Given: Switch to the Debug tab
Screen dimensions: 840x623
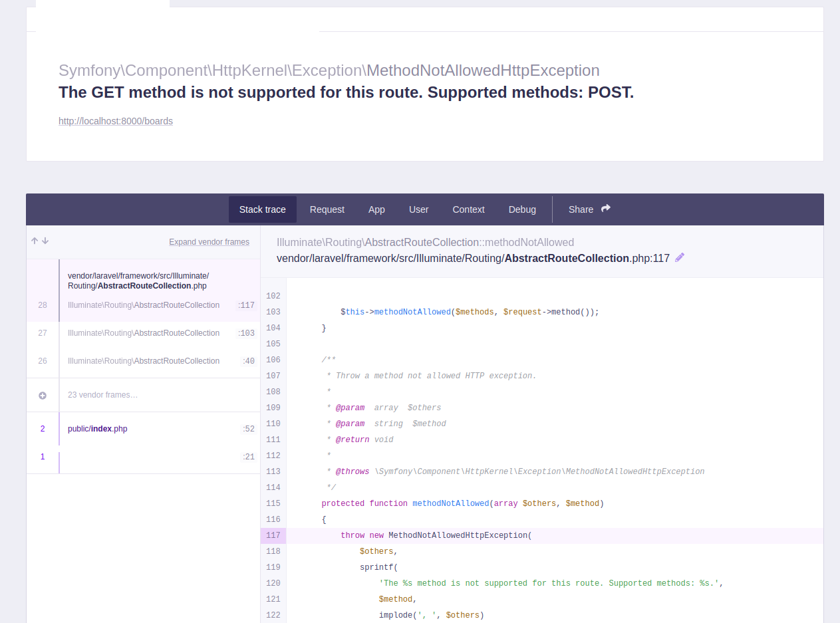Looking at the screenshot, I should pos(522,209).
